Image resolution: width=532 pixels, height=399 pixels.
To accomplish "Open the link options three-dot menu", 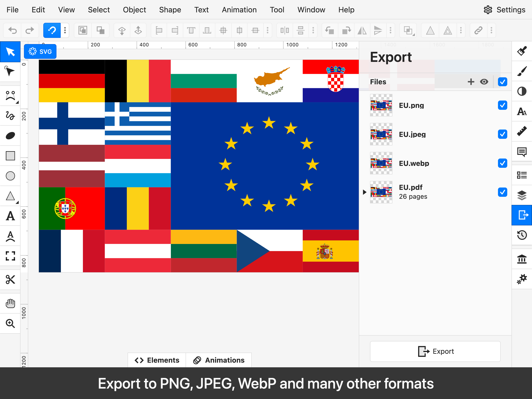I will coord(491,31).
